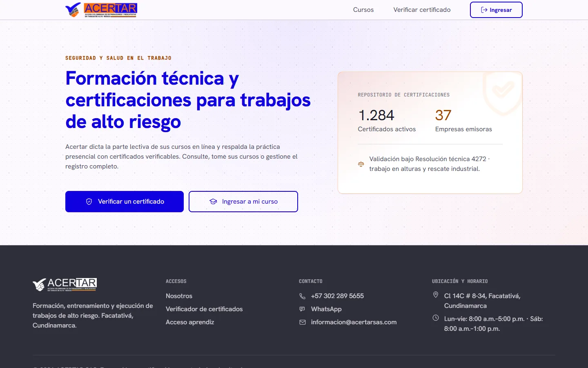Click the location pin icon beside the address
Screen dimensions: 588x368
(x=436, y=295)
